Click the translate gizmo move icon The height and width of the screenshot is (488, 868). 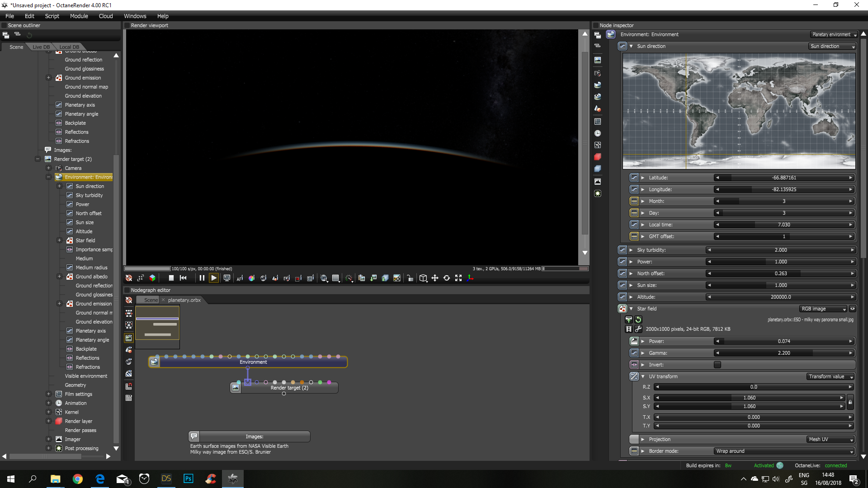click(x=435, y=278)
